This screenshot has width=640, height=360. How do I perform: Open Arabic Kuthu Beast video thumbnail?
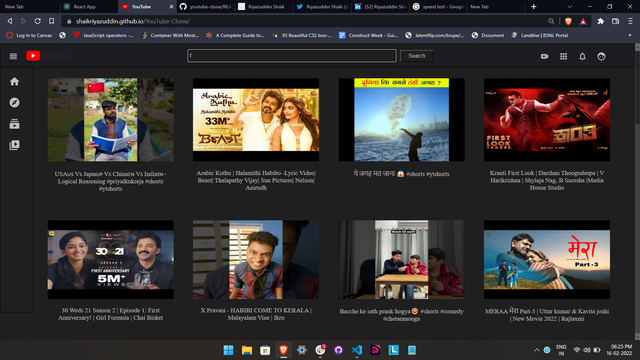[256, 120]
